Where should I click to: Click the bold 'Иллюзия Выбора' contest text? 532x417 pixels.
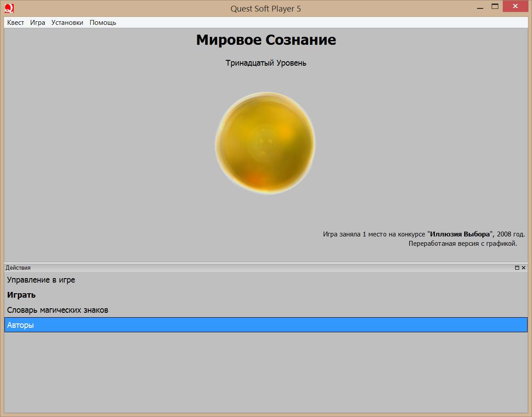[x=461, y=234]
